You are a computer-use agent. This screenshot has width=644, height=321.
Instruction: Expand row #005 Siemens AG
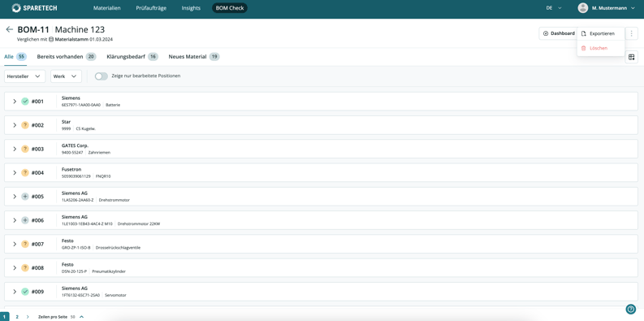15,197
